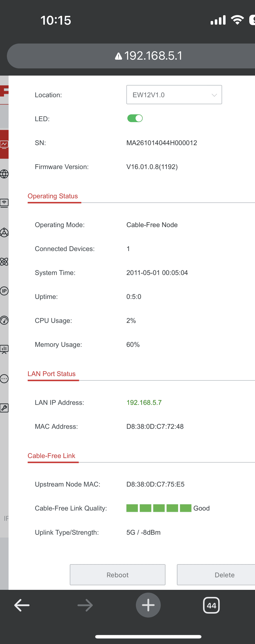Select upstream node MAC D8:38:0D:C7:75:E5

click(x=155, y=484)
